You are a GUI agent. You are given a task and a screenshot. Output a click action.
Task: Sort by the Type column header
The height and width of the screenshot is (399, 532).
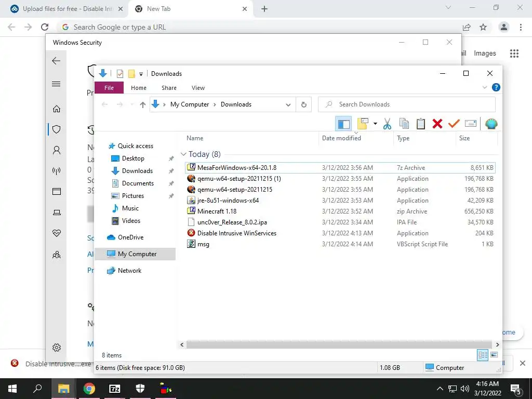click(x=403, y=138)
